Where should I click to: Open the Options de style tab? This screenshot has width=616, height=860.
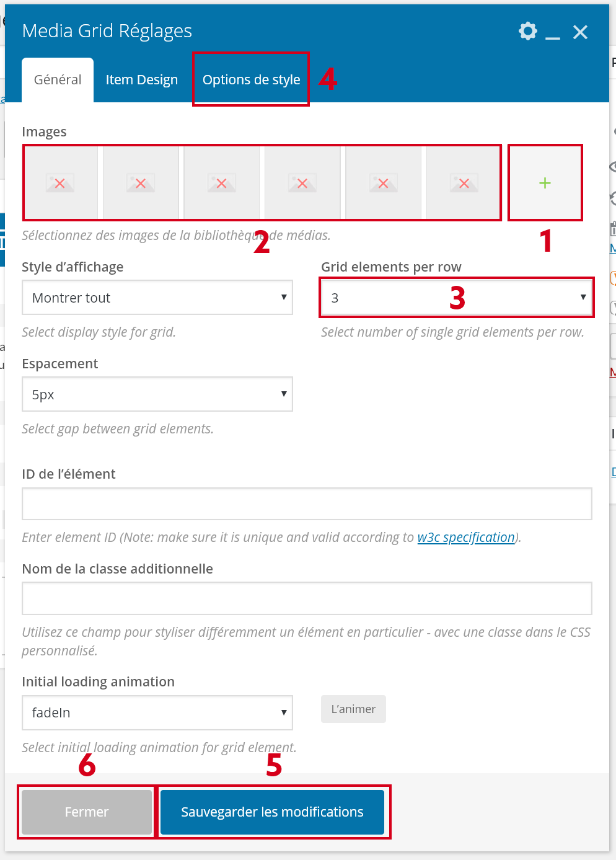[x=251, y=80]
